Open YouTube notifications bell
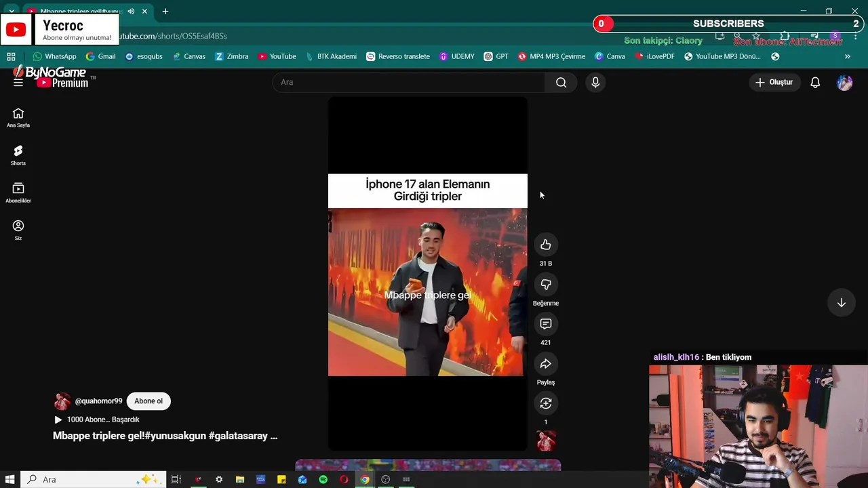868x488 pixels. (x=815, y=82)
